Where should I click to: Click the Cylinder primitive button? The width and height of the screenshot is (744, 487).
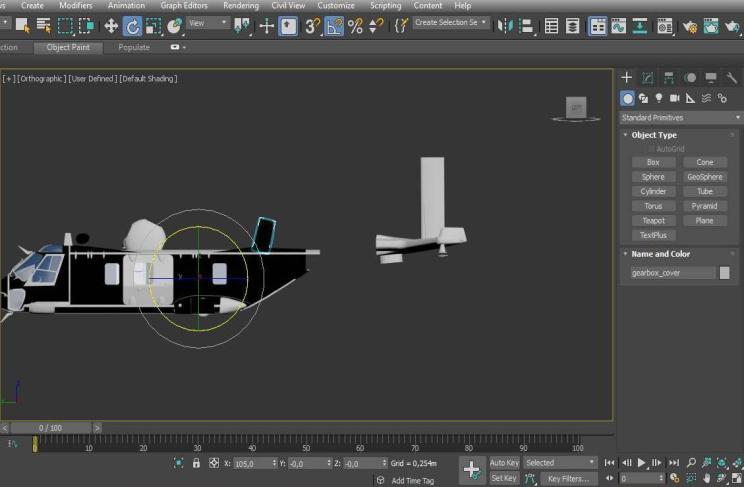[x=653, y=191]
